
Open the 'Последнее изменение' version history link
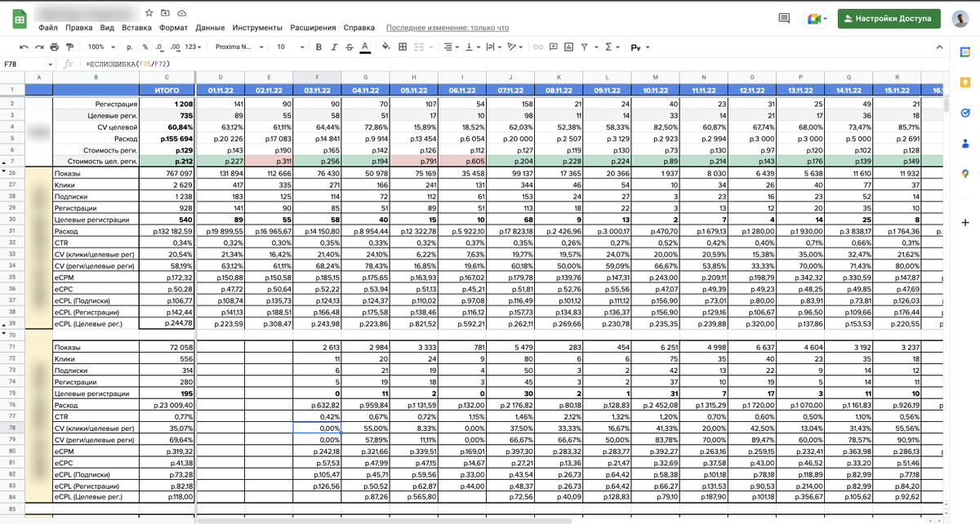coord(448,28)
